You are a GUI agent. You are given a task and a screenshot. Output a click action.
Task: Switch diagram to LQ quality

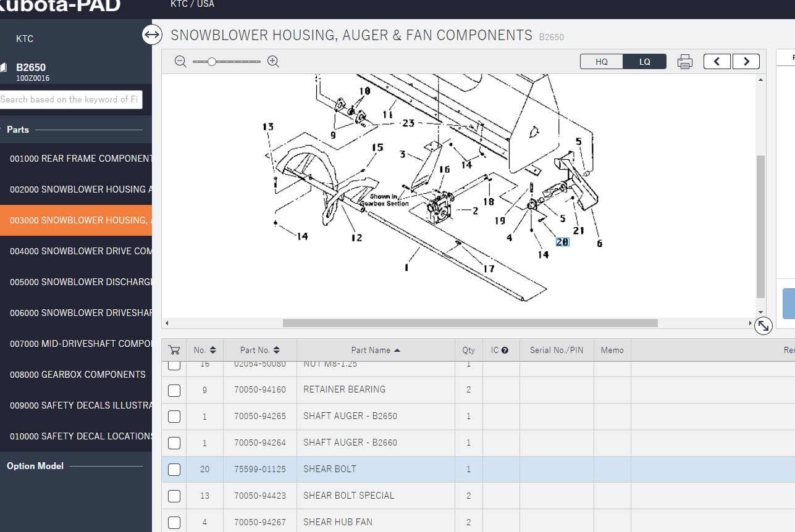coord(645,62)
